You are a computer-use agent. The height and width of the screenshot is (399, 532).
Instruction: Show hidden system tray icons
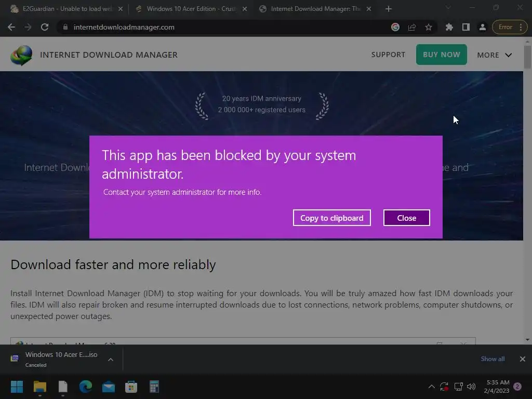432,387
